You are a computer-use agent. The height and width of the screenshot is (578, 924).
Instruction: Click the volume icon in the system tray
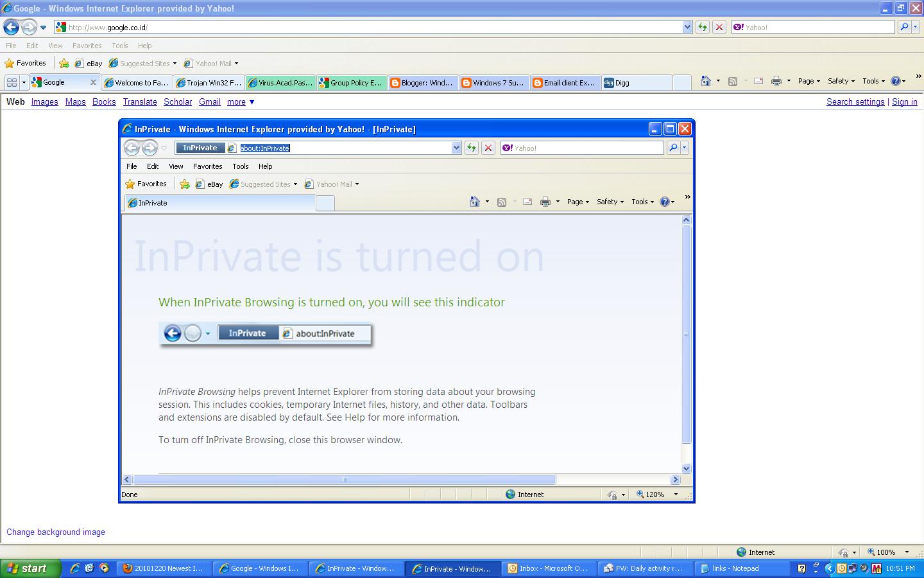tap(864, 568)
